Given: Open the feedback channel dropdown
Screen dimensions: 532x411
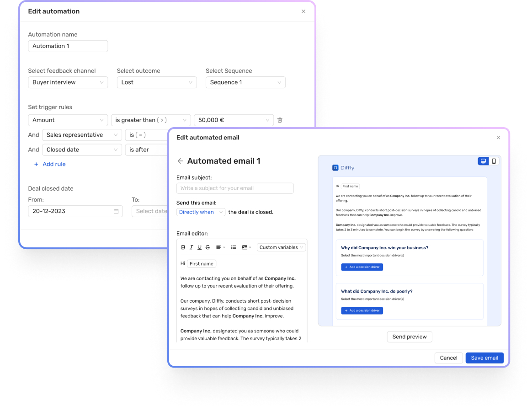Looking at the screenshot, I should click(68, 82).
